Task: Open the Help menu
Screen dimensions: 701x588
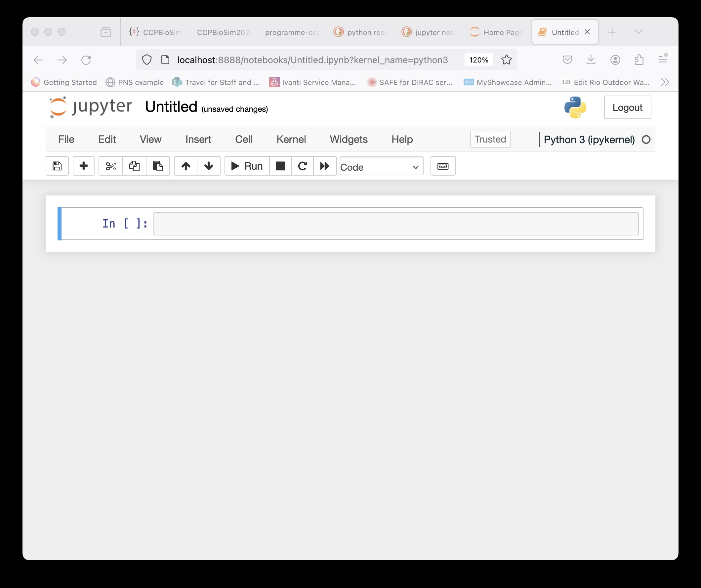Action: pos(402,139)
